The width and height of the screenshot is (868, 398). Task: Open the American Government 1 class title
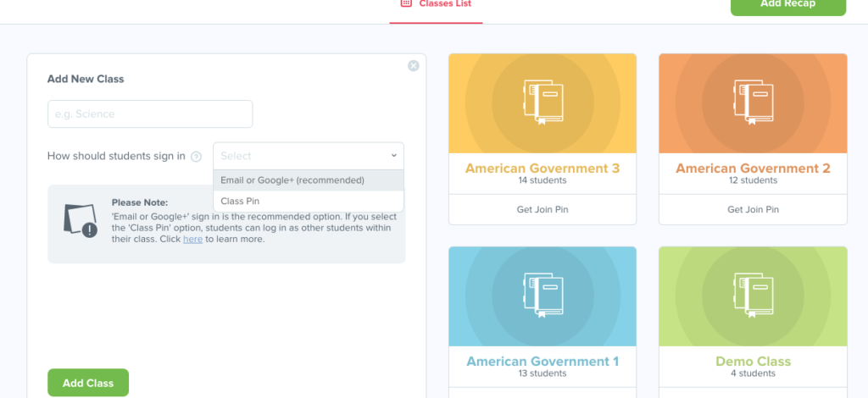point(542,362)
